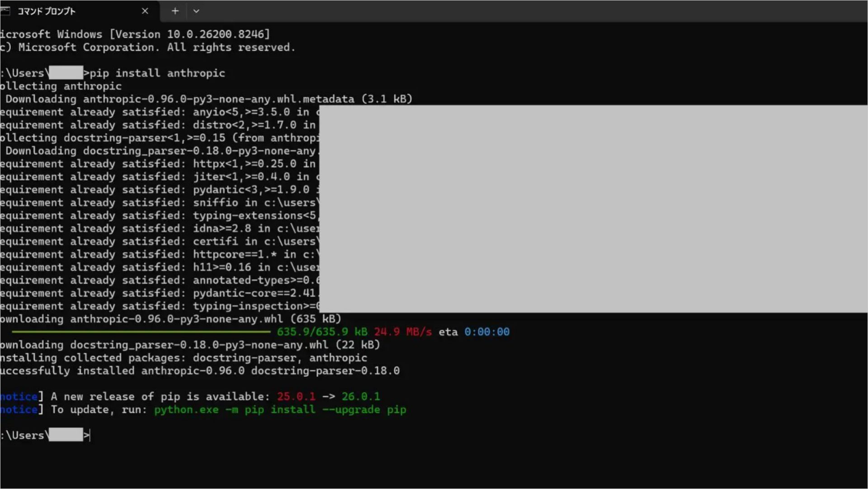The width and height of the screenshot is (868, 489).
Task: Click the 'pydantic-core==2.41' requirement text
Action: (254, 294)
